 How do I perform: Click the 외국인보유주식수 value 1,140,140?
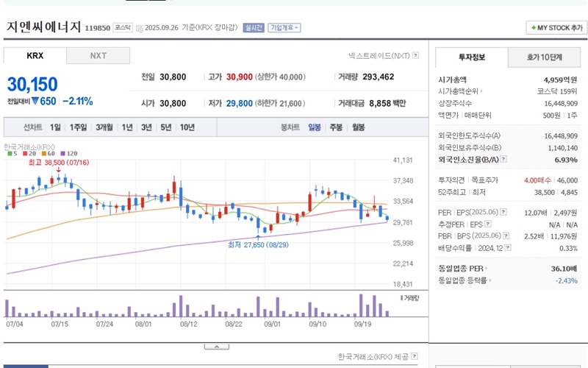coord(562,148)
